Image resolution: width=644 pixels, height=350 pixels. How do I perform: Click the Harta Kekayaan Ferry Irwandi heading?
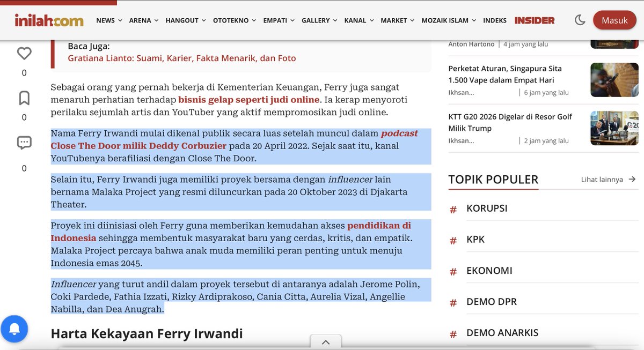pos(147,333)
